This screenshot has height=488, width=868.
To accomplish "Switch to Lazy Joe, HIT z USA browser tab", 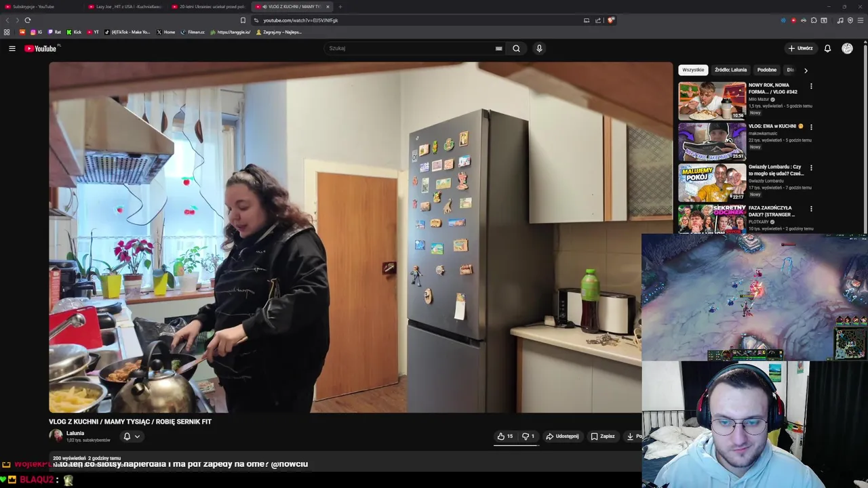I will [x=126, y=7].
